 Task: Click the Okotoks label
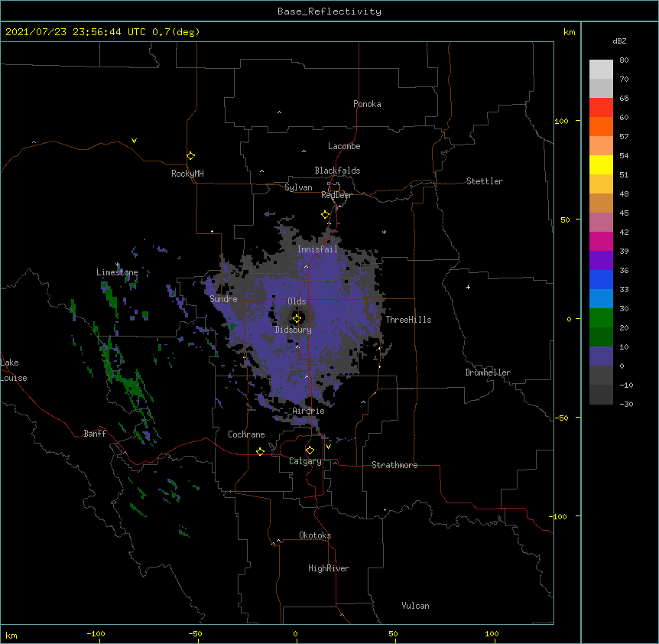(x=315, y=535)
